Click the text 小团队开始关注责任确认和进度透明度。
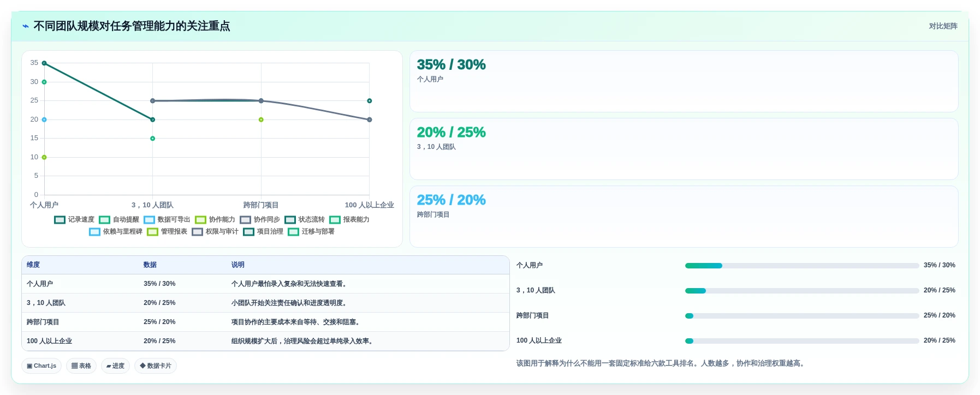Image resolution: width=980 pixels, height=395 pixels. tap(290, 303)
